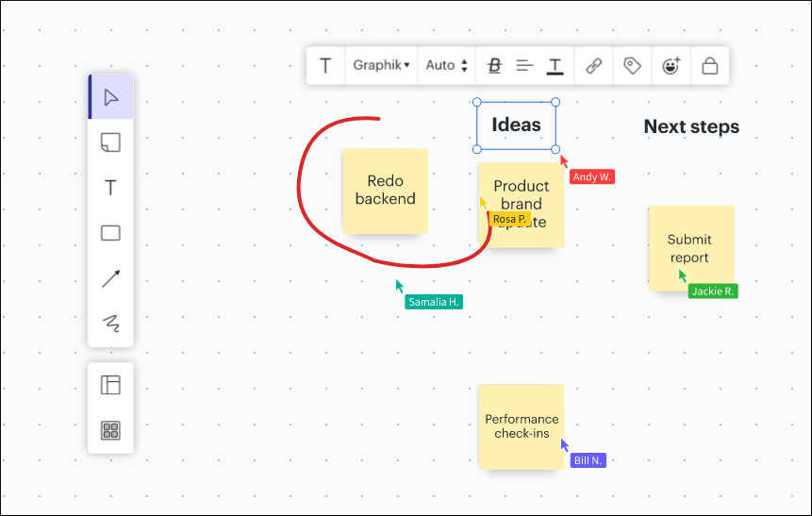Open the Graphik font dropdown
Image resolution: width=812 pixels, height=516 pixels.
[x=381, y=66]
